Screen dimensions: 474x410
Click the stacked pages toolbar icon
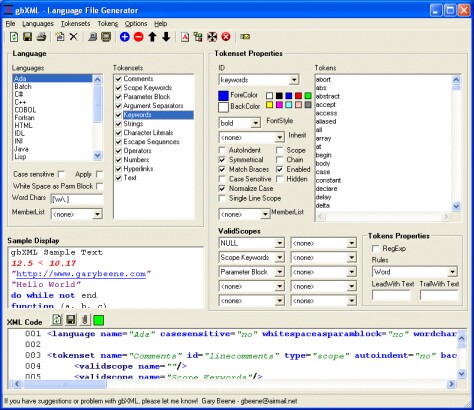(x=92, y=37)
